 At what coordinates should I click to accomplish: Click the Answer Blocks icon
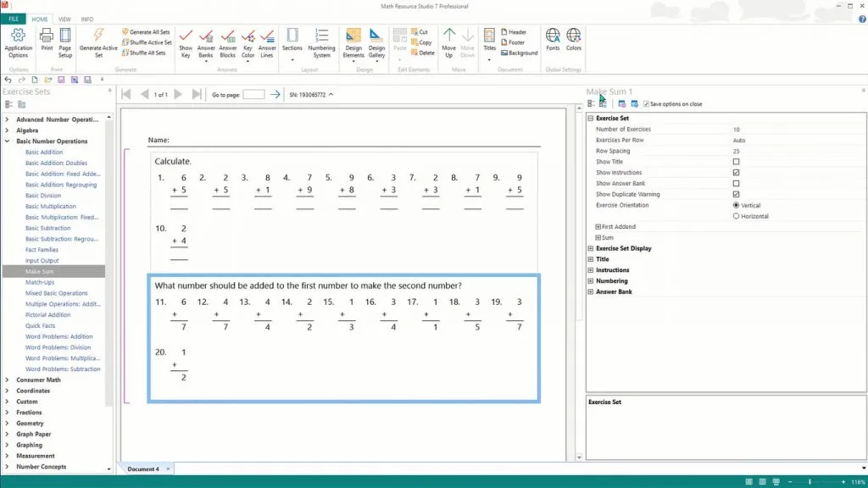coord(227,43)
